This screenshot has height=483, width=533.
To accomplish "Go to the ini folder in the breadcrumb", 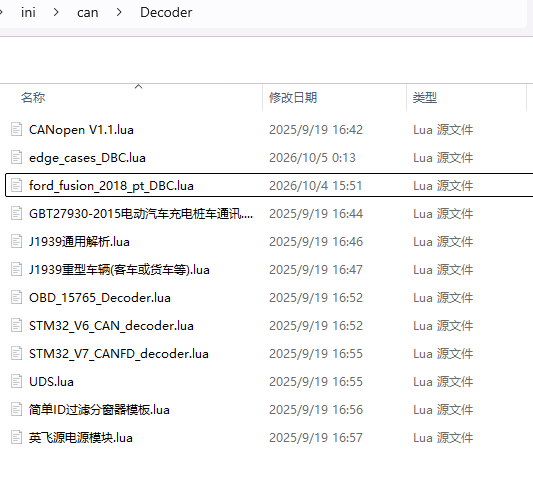I will [28, 13].
